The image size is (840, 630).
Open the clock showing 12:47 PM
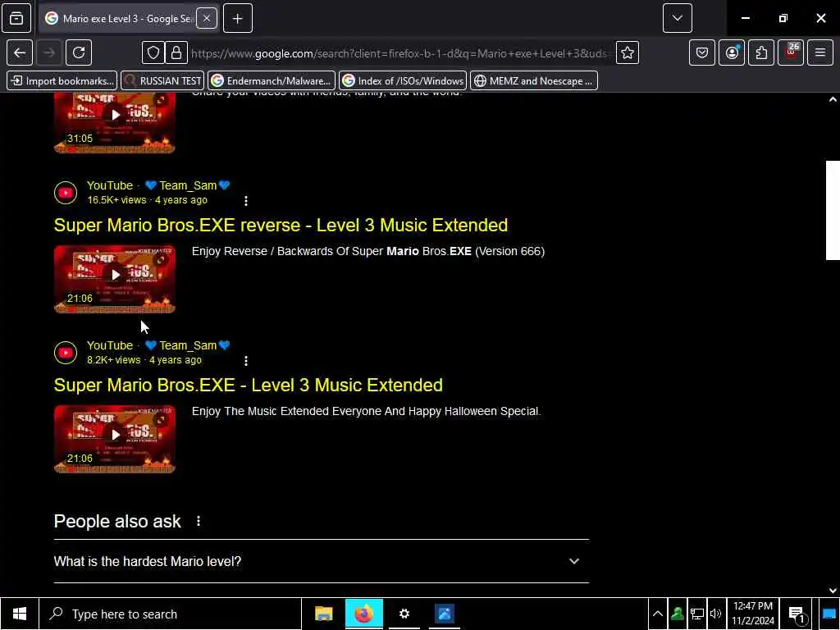coord(753,614)
